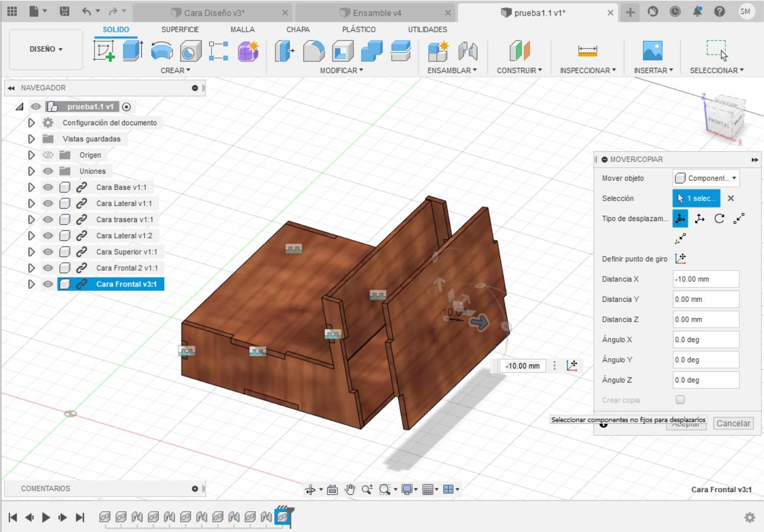
Task: Open the job status clock icon
Action: click(675, 11)
